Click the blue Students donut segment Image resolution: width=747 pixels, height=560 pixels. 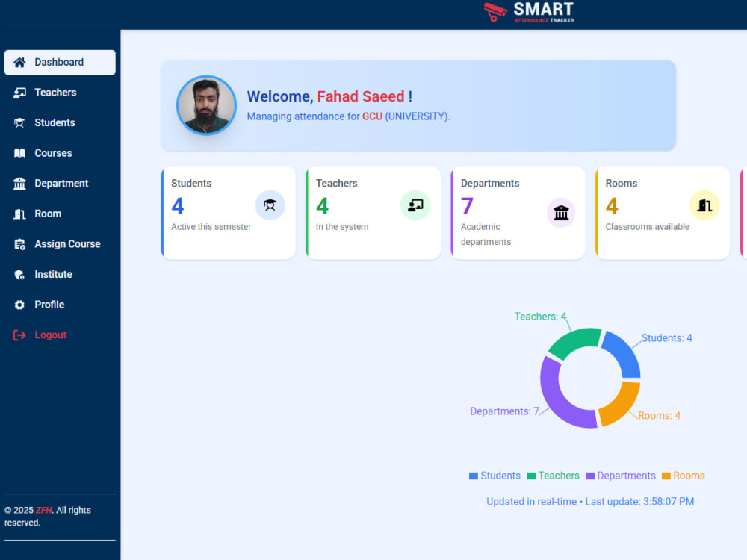[625, 353]
